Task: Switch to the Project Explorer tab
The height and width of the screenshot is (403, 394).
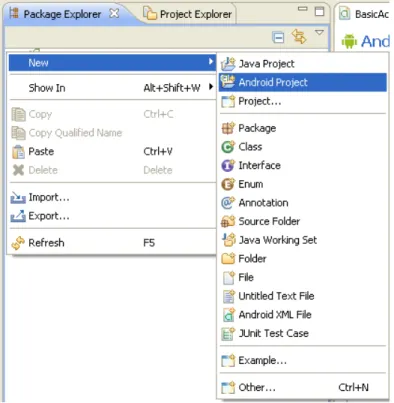Action: 188,14
